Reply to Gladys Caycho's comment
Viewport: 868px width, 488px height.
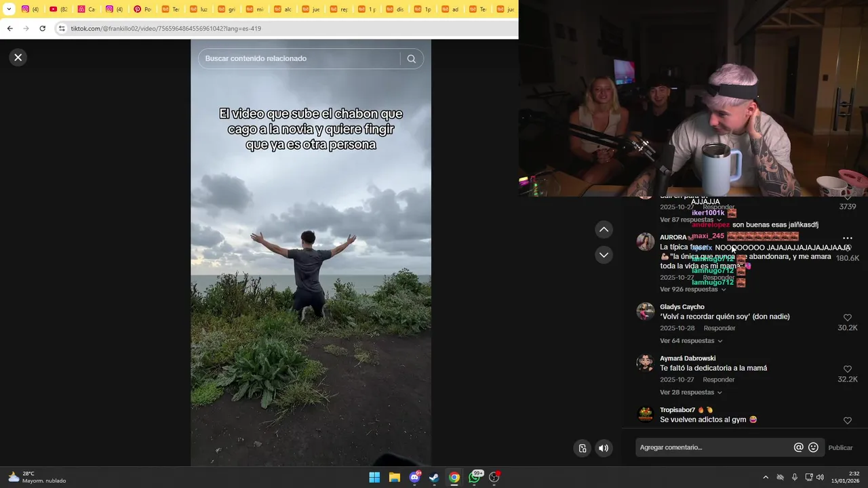pos(719,328)
